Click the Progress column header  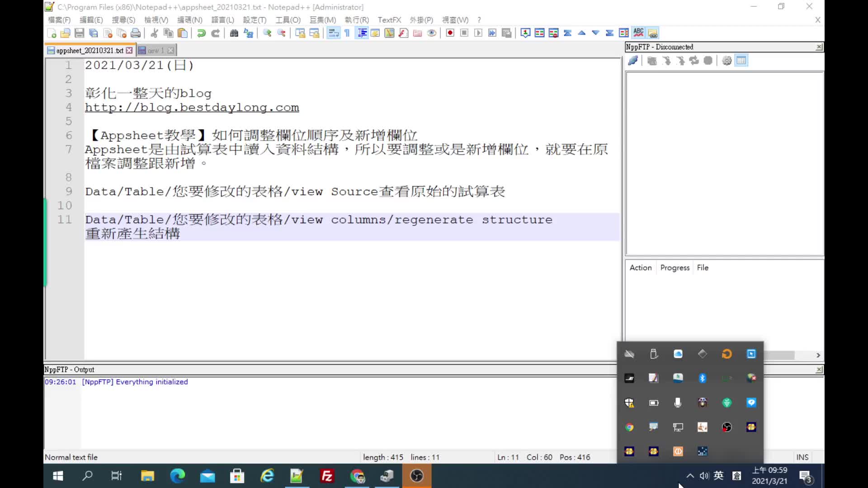click(x=675, y=267)
